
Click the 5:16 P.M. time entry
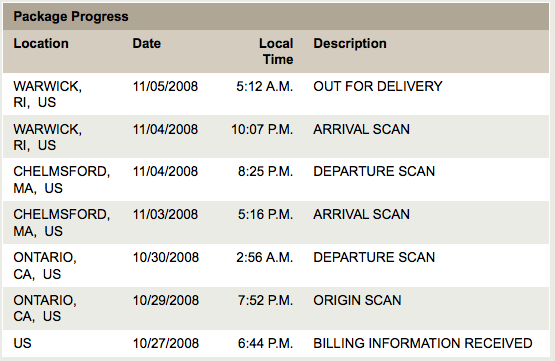(x=265, y=214)
